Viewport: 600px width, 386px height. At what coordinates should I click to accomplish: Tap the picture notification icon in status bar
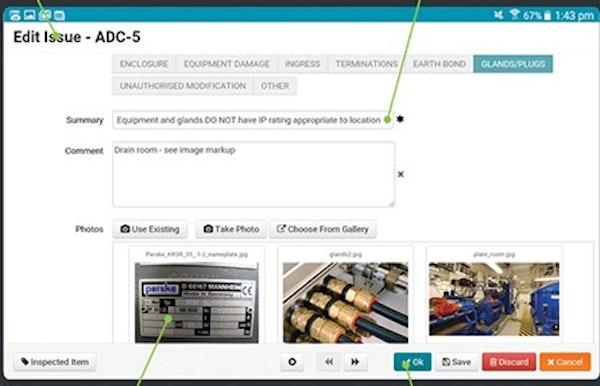pos(30,15)
